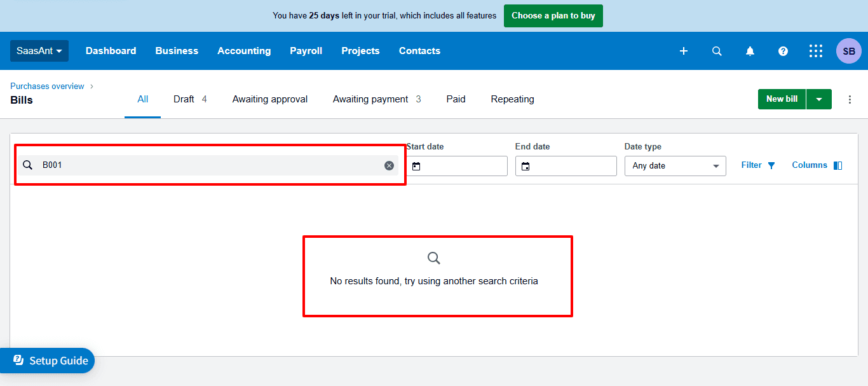
Task: Click the SB profile avatar
Action: click(848, 51)
